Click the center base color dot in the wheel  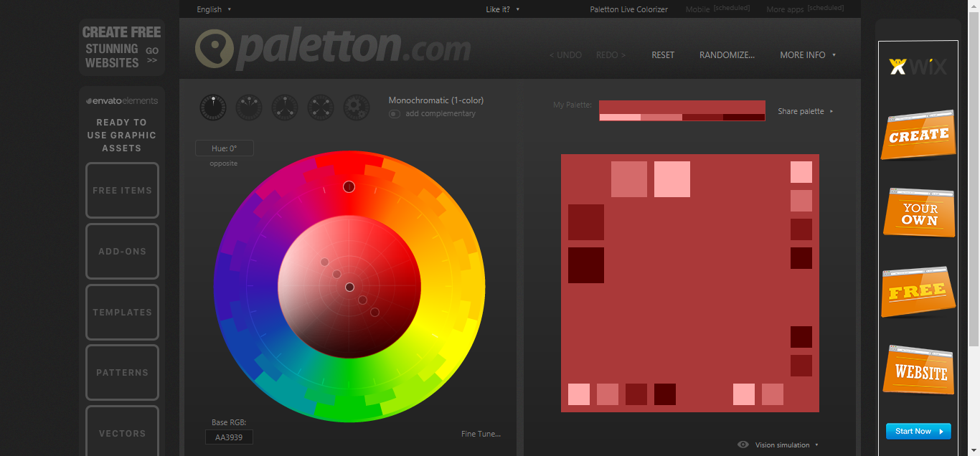349,287
